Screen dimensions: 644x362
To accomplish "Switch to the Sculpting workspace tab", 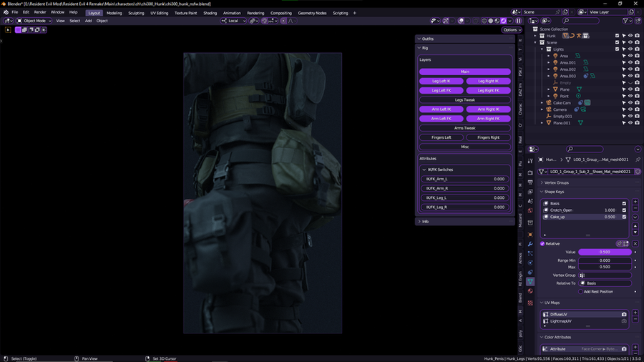I will (136, 13).
